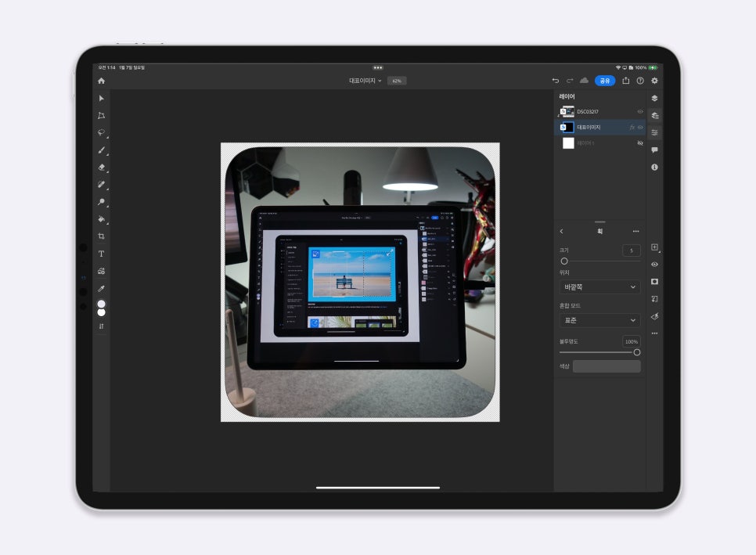The height and width of the screenshot is (555, 756).
Task: Open more layer actions in right taskbar
Action: pos(654,333)
